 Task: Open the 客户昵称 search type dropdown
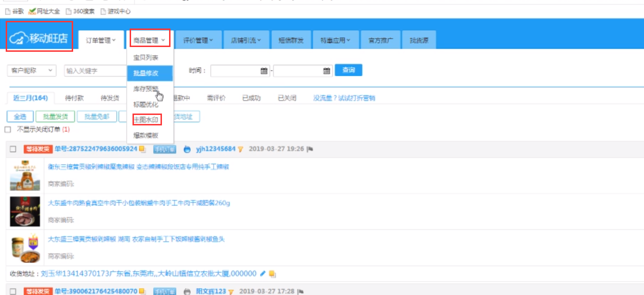31,71
